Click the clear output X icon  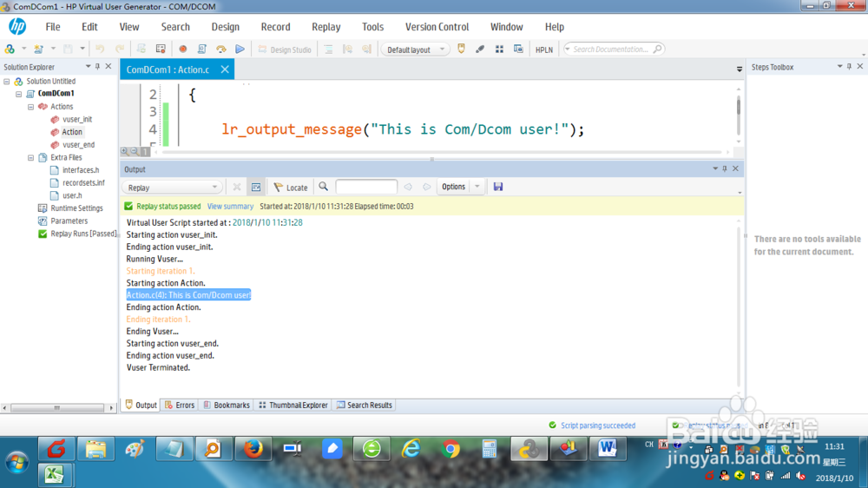236,188
